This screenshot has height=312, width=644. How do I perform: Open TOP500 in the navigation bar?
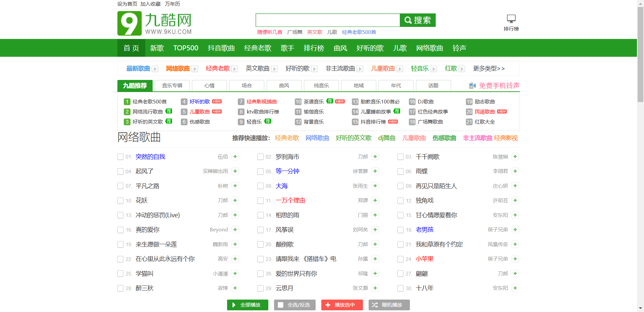(x=185, y=48)
